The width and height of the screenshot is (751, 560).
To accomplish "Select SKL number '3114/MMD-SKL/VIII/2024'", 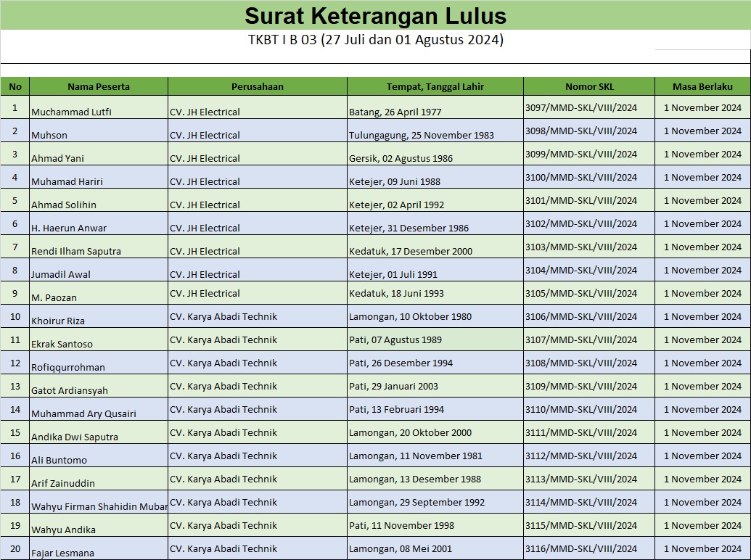I will (589, 502).
